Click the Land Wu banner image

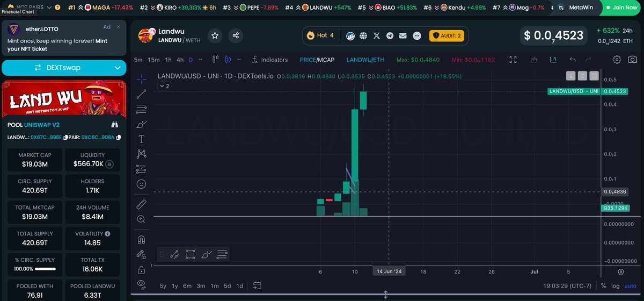point(64,98)
